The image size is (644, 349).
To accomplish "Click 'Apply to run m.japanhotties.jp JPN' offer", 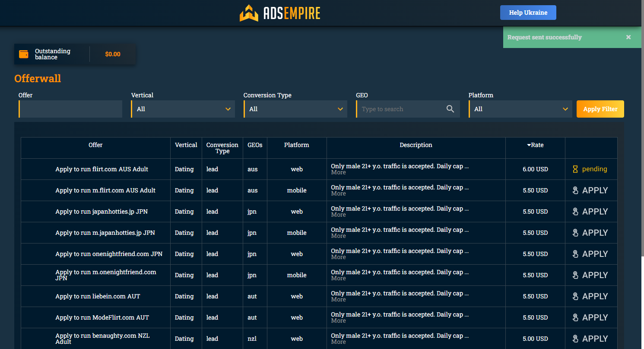I will point(105,233).
